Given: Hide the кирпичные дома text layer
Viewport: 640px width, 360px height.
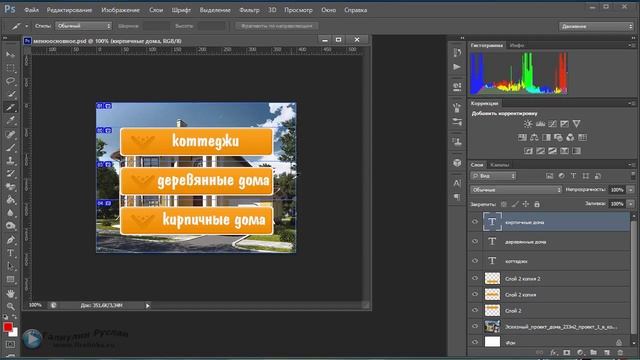Looking at the screenshot, I should (x=475, y=222).
